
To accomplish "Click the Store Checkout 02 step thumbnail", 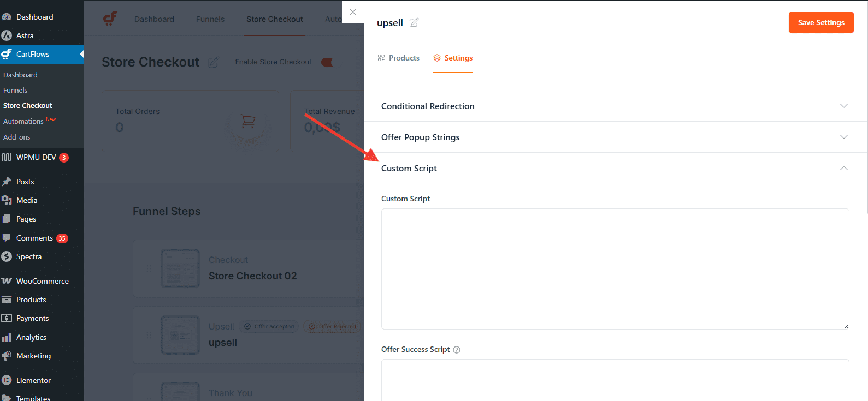I will pyautogui.click(x=180, y=268).
